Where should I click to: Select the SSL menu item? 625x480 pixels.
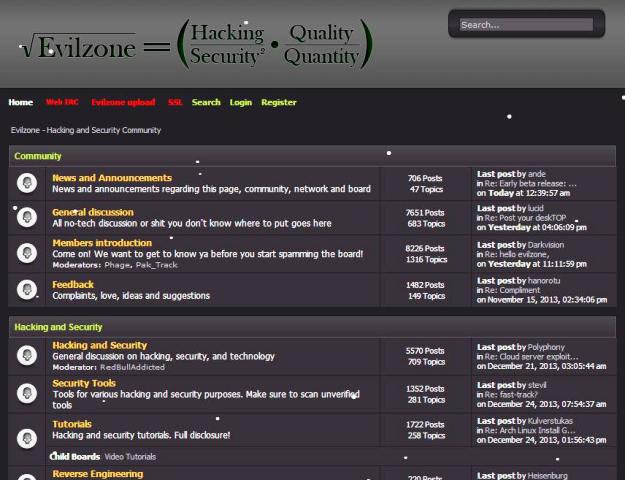coord(175,102)
